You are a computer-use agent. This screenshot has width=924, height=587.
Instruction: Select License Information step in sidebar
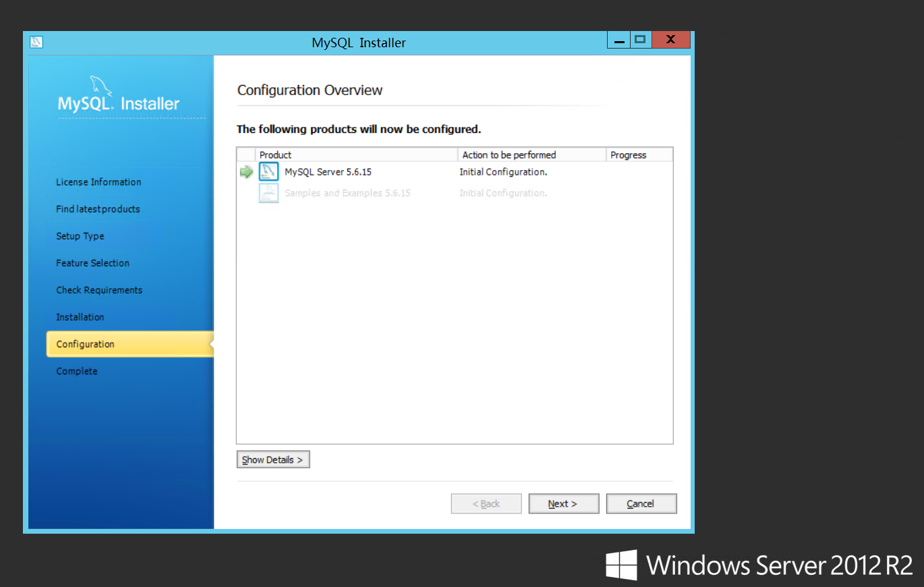(x=98, y=182)
